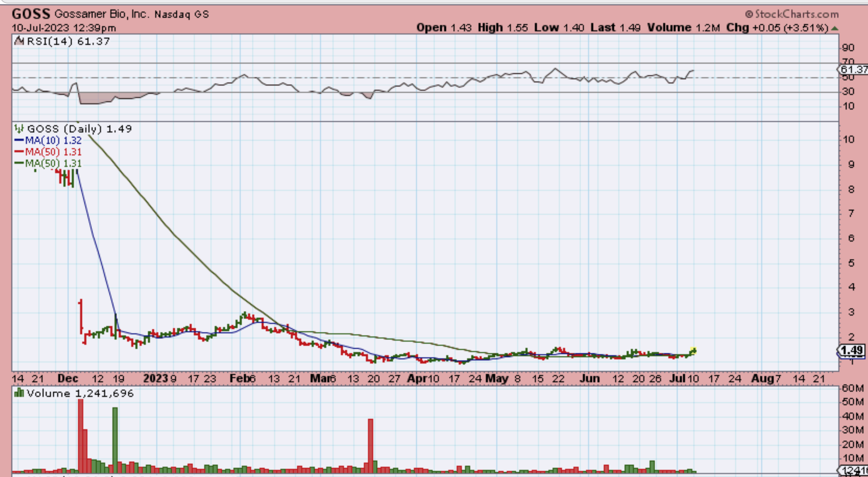
Task: Click the 1.49 last price tag on axis
Action: [851, 350]
